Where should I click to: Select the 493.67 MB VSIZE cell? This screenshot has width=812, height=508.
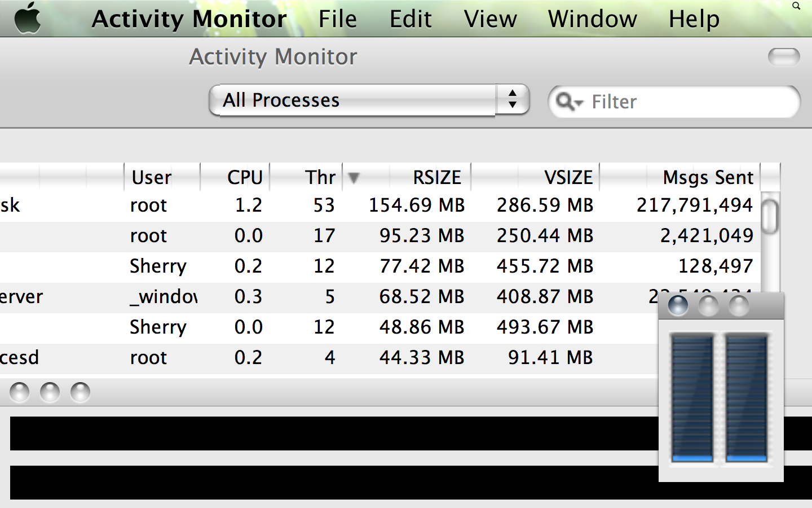coord(545,327)
